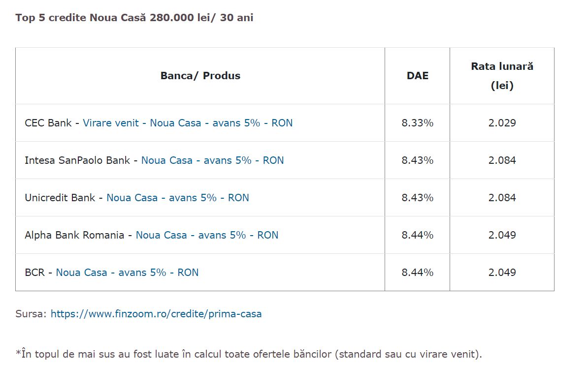Click the Intesa SanPaolo 8.43% DAE cell
Image resolution: width=588 pixels, height=365 pixels.
[x=418, y=160]
